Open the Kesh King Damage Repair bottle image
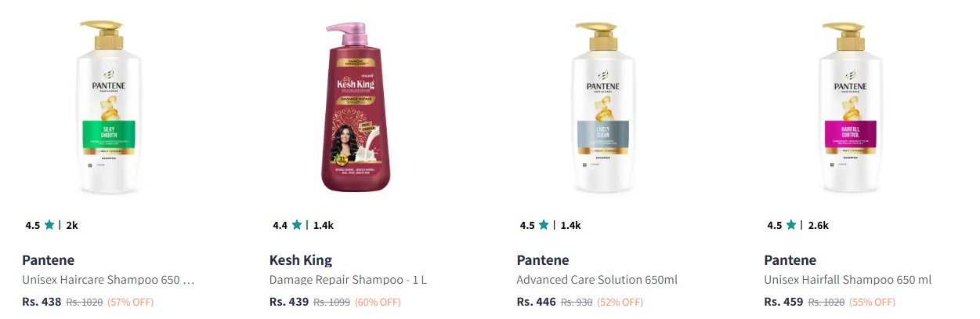Screen dimensions: 980x319 [356, 107]
